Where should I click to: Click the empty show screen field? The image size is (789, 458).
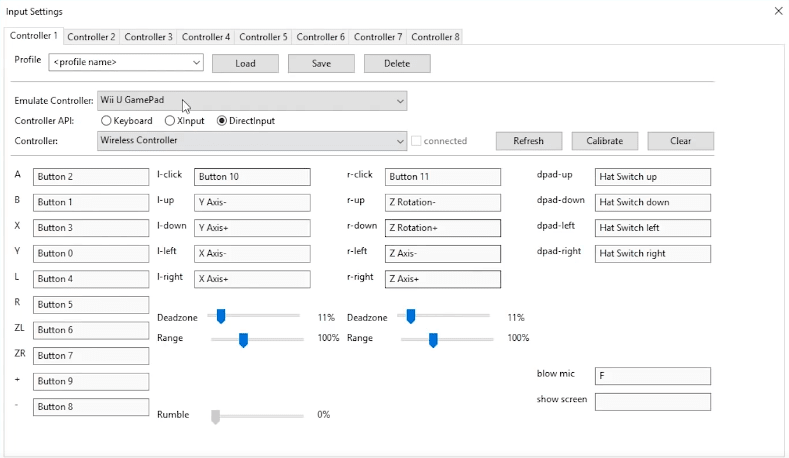tap(652, 402)
